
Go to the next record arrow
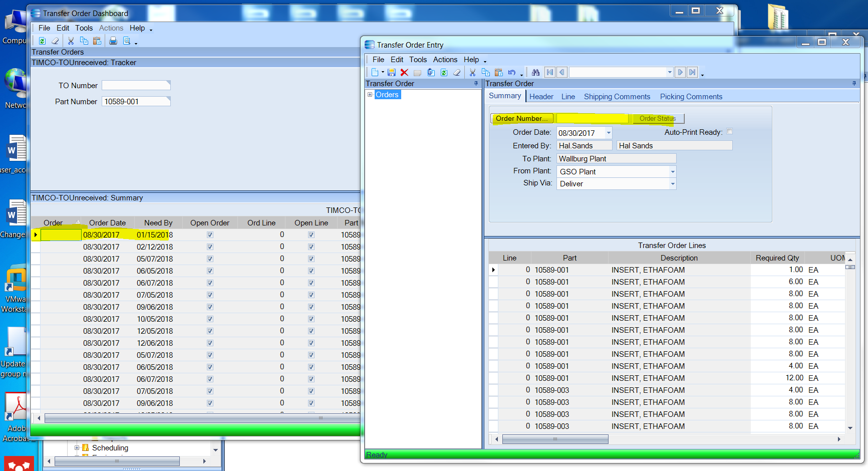pos(680,73)
